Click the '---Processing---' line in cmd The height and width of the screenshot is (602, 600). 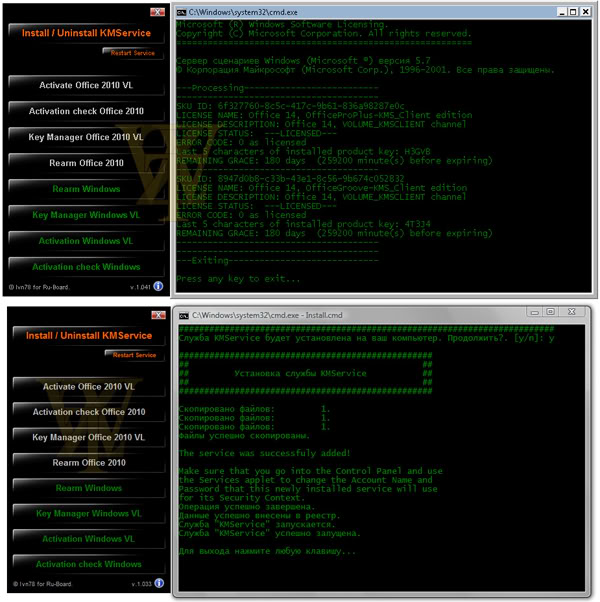point(278,88)
